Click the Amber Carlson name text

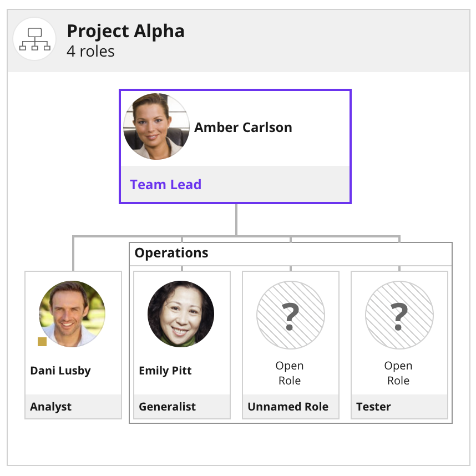[x=243, y=127]
